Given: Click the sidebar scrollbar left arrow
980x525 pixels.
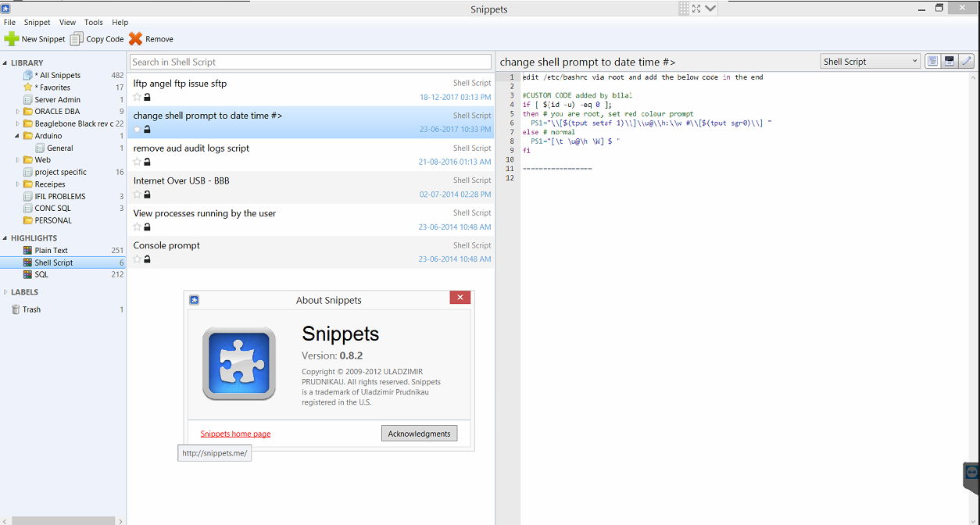Looking at the screenshot, I should pyautogui.click(x=5, y=520).
